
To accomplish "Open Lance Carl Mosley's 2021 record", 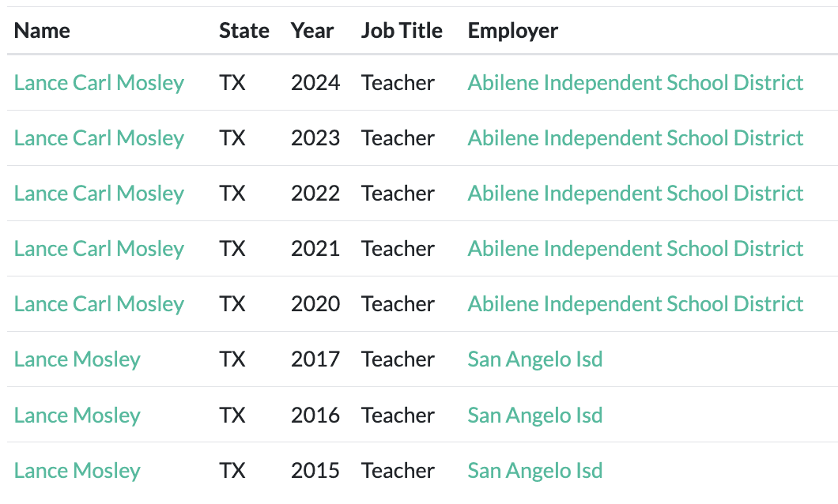I will (99, 249).
